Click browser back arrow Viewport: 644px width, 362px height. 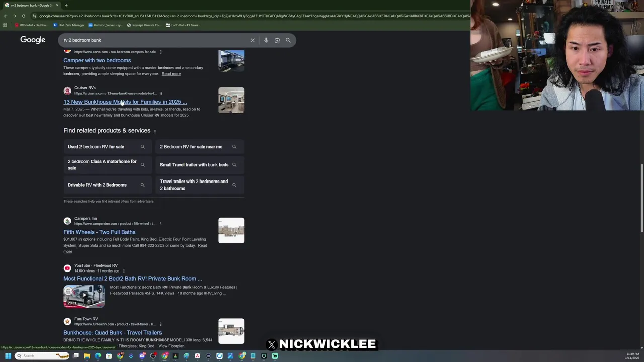coord(6,16)
